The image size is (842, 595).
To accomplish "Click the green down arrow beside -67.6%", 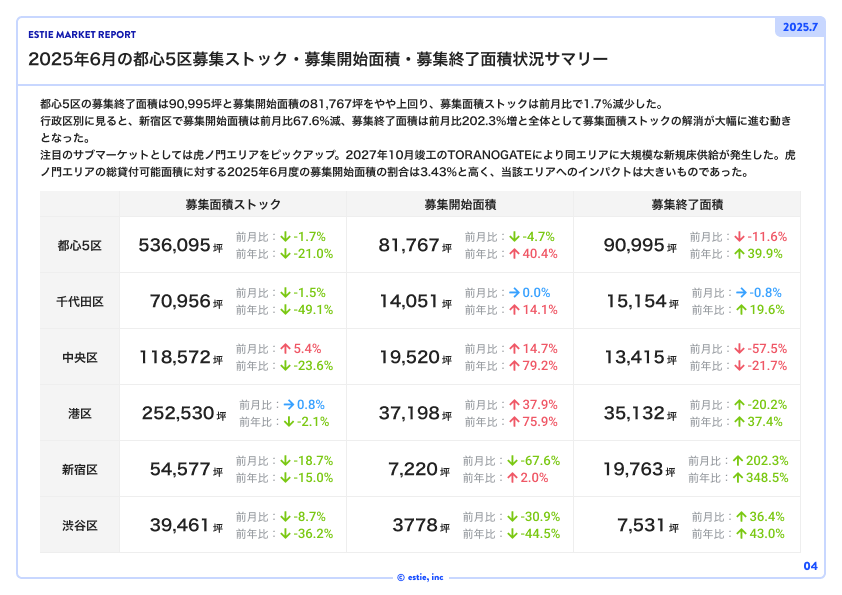I will [513, 461].
